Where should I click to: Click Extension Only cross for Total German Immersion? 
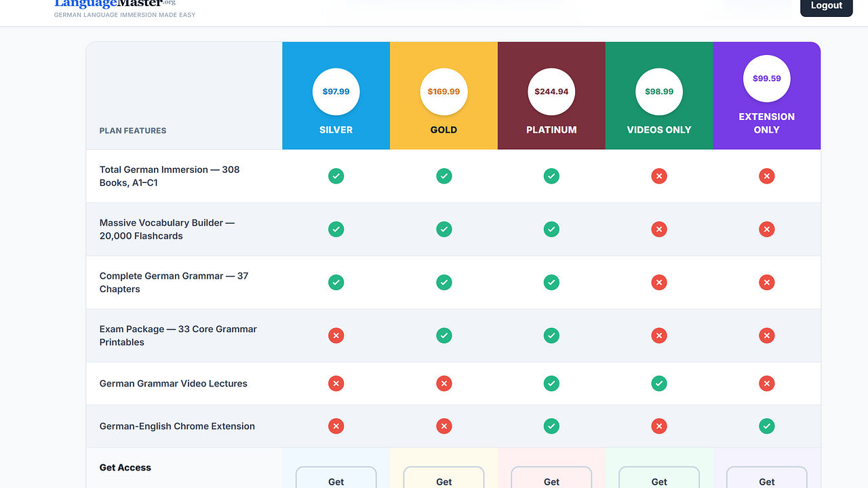(767, 176)
